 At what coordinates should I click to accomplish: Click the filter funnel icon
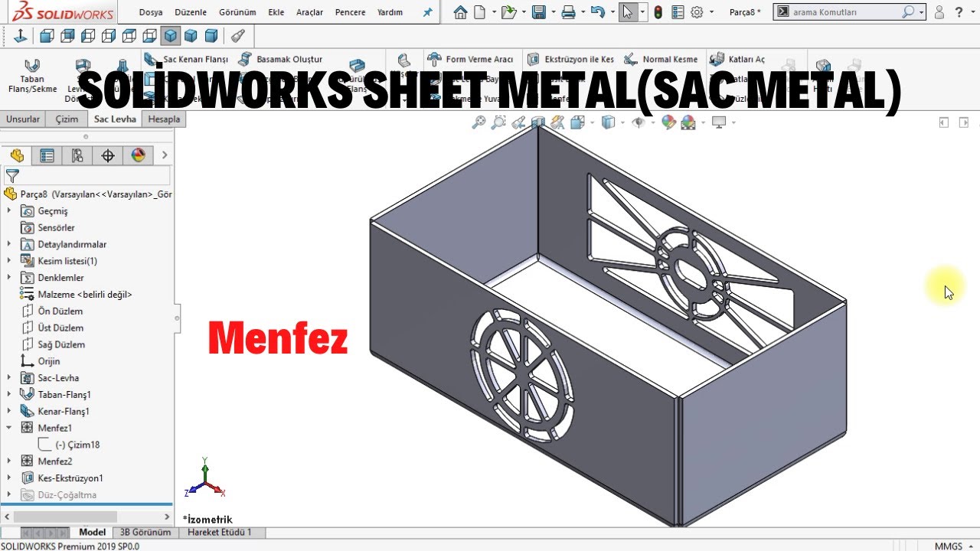pyautogui.click(x=11, y=176)
